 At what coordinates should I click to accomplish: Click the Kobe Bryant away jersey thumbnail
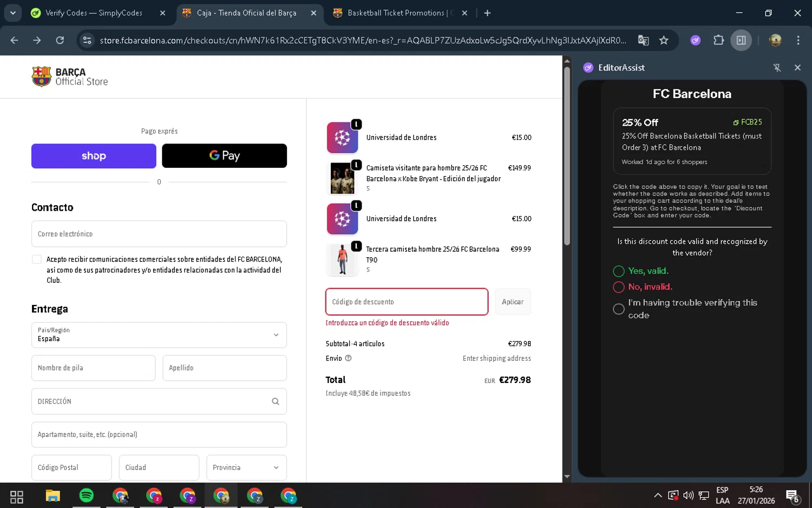tap(343, 178)
